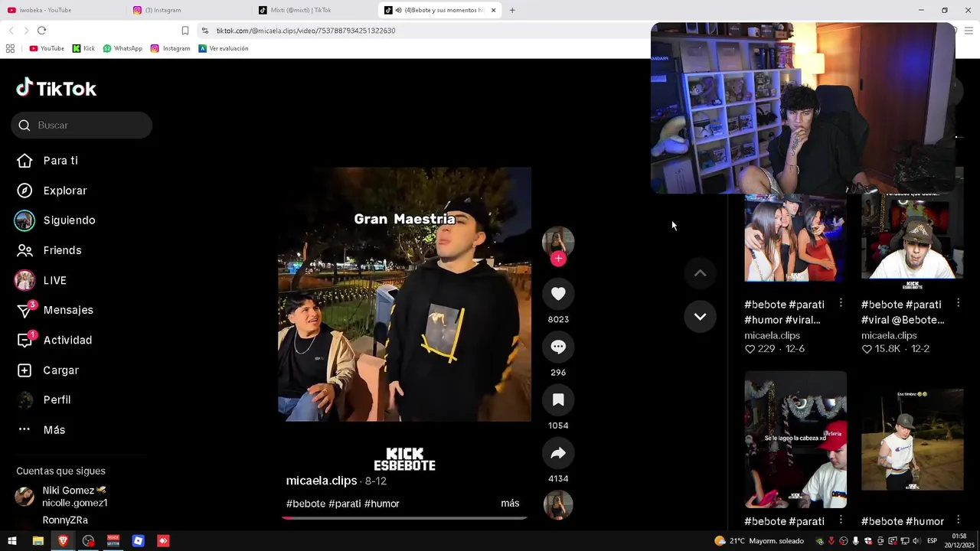
Task: Open micaela.clips username on the video
Action: coord(322,481)
